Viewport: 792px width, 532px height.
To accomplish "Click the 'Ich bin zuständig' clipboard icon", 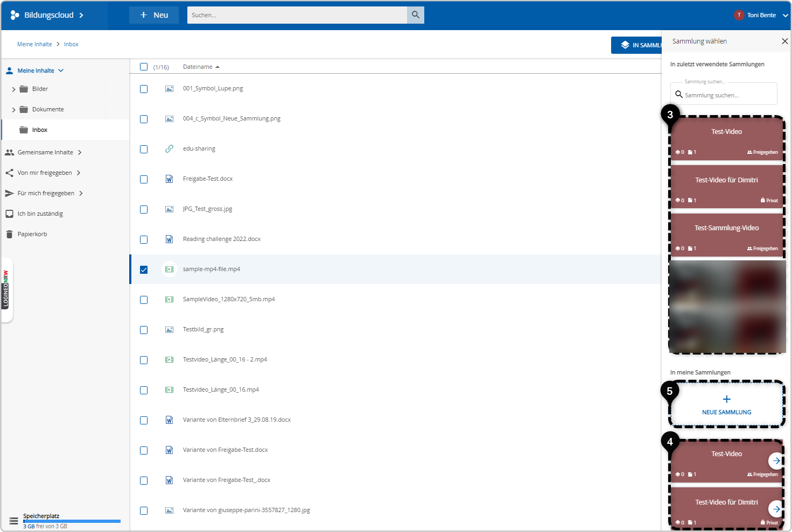I will point(9,213).
